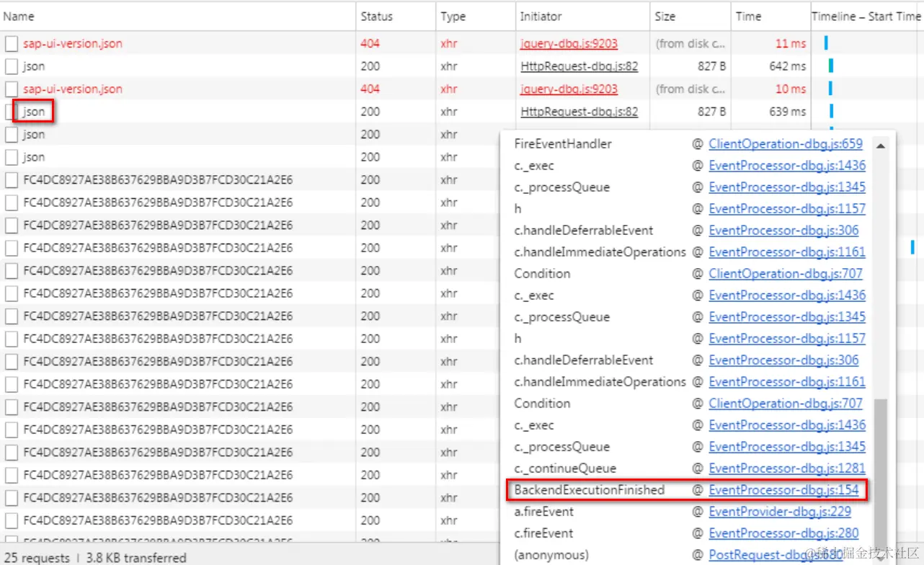Open jquery-dbg.js:9203 initiator in the 10 ms row
Screen dimensions: 924x565
tap(569, 89)
